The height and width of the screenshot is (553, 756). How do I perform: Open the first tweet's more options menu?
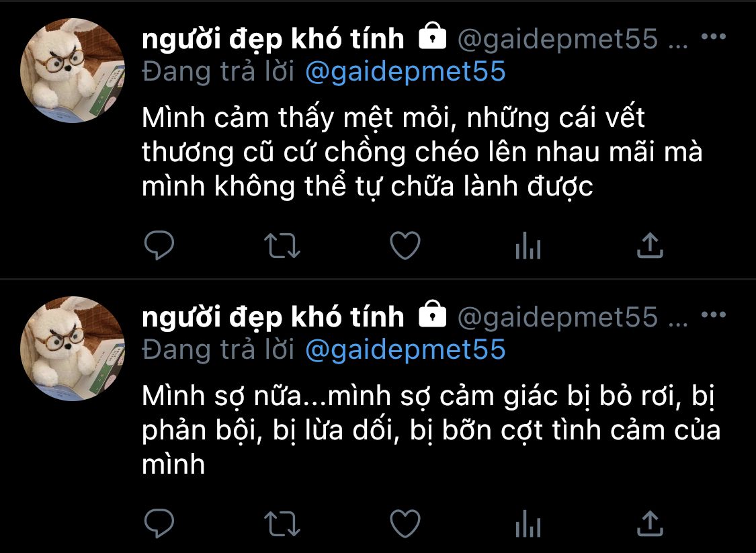[x=714, y=37]
